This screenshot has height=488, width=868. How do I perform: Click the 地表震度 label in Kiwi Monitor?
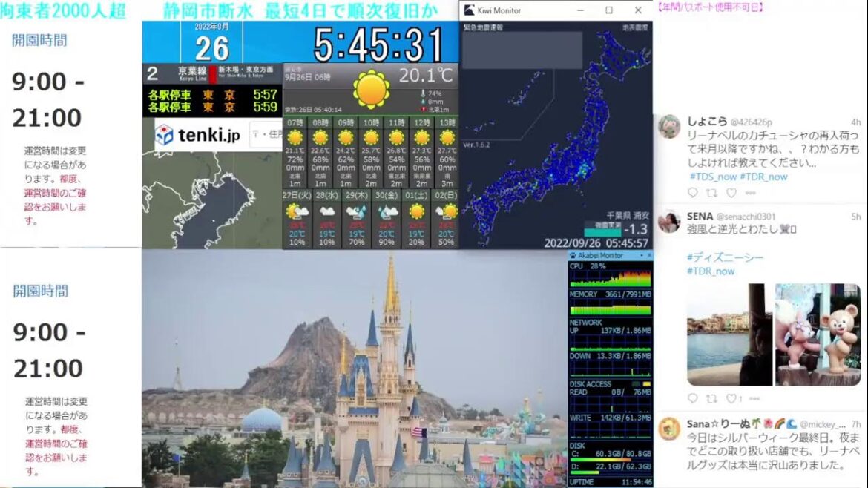pyautogui.click(x=635, y=27)
